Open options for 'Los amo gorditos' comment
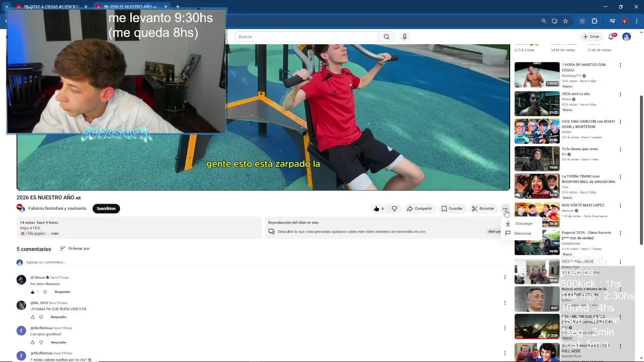The height and width of the screenshot is (362, 644). (x=505, y=328)
